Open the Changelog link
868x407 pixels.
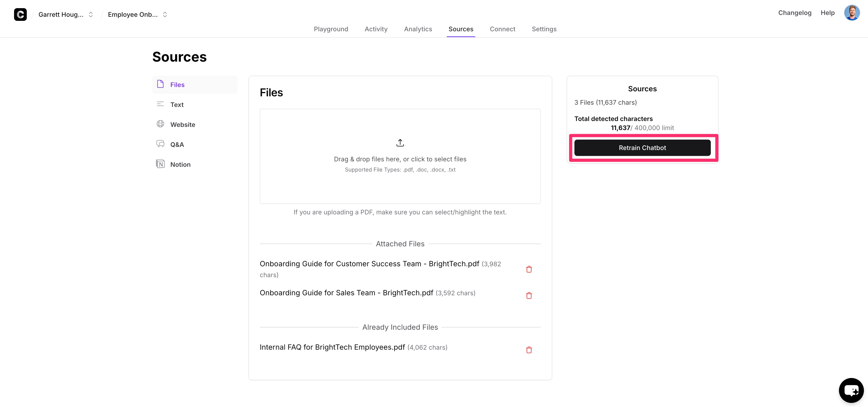[794, 13]
